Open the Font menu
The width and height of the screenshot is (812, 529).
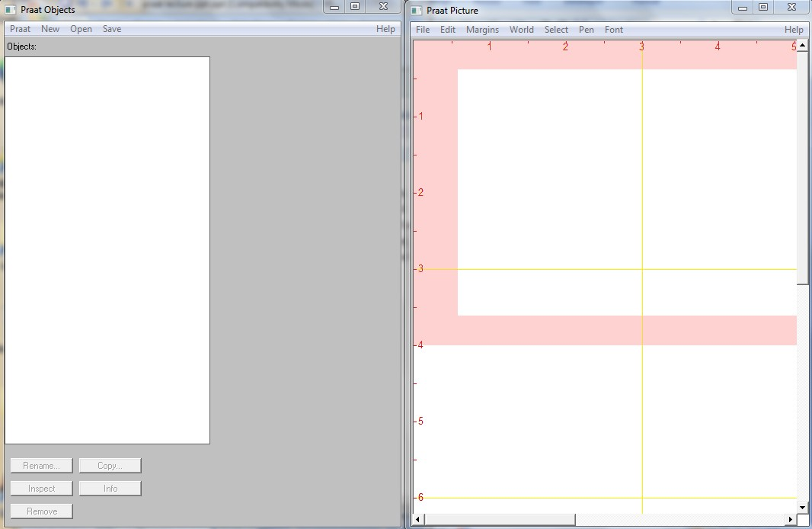pyautogui.click(x=614, y=30)
